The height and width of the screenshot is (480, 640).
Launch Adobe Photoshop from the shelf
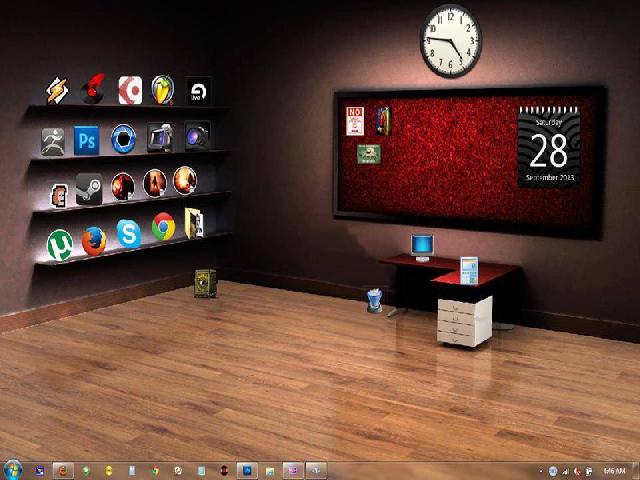tap(87, 139)
